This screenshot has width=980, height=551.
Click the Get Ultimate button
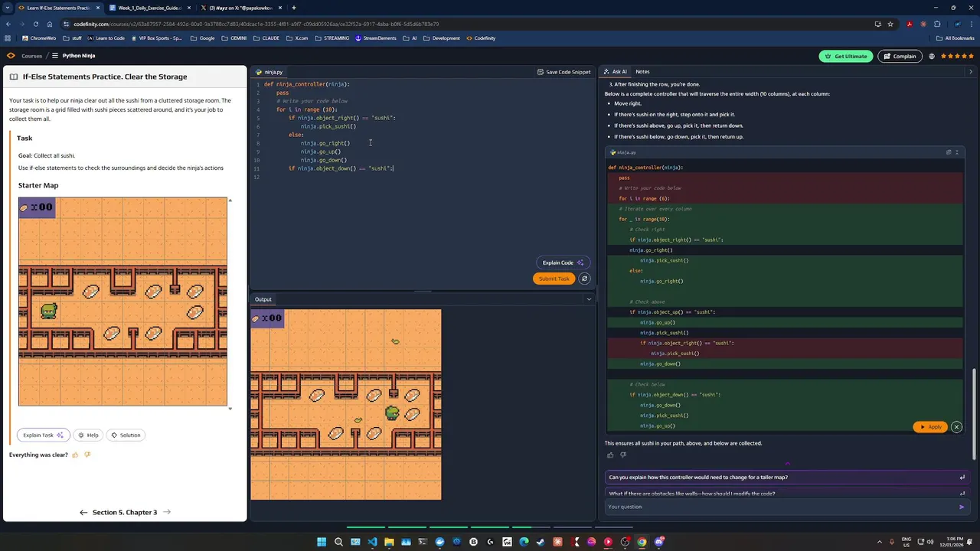coord(846,56)
